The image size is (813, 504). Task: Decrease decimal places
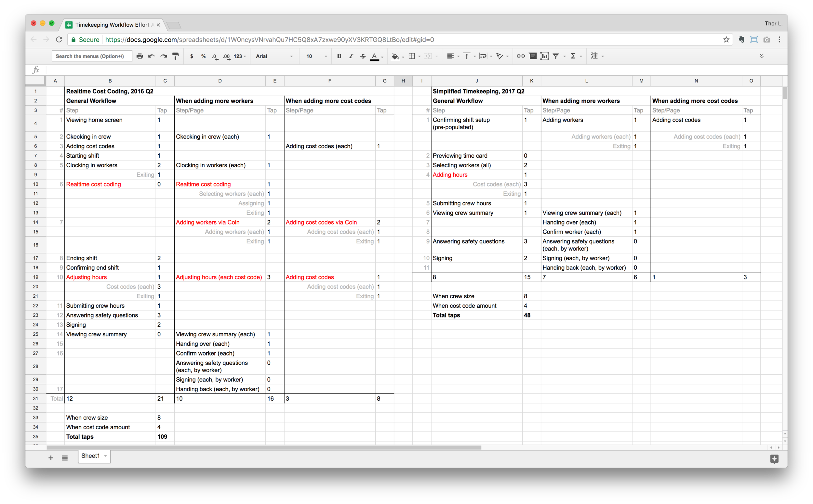(215, 56)
